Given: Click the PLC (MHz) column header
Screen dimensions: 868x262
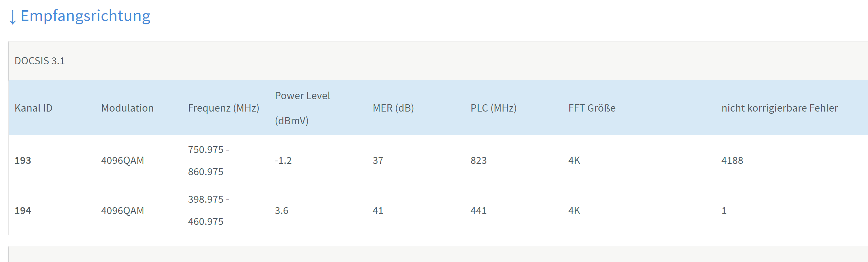Looking at the screenshot, I should 494,108.
